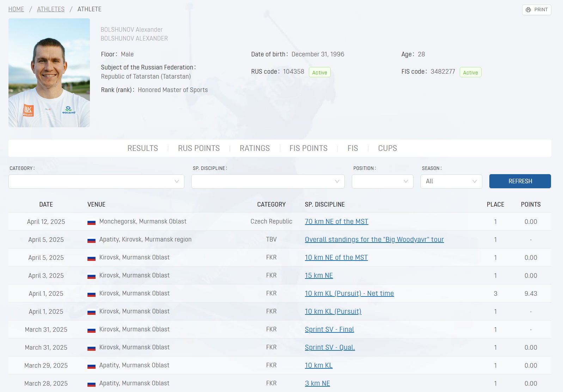The height and width of the screenshot is (392, 563).
Task: Click the Active badge next to FIS code
Action: 471,72
